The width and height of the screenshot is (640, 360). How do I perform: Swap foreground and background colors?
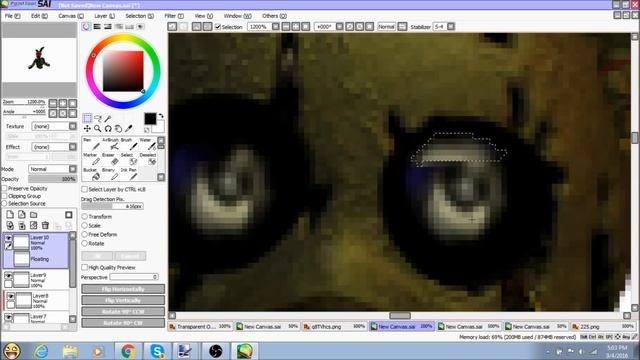161,116
